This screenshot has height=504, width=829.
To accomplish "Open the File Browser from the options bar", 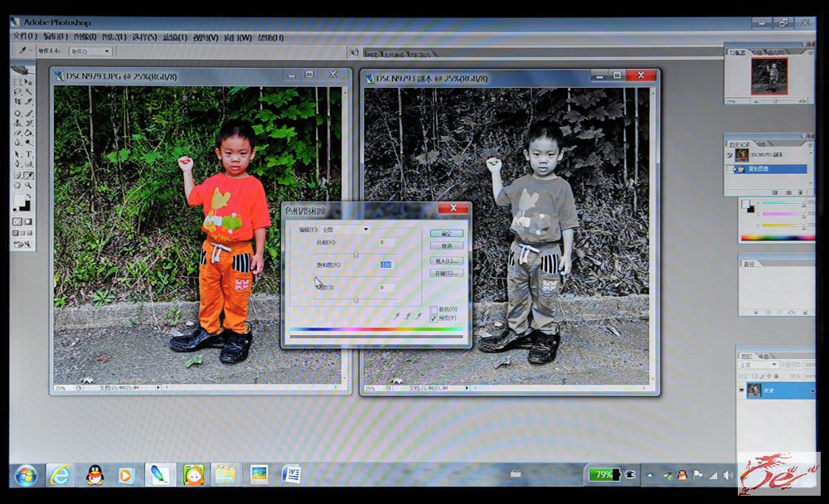I will (354, 52).
